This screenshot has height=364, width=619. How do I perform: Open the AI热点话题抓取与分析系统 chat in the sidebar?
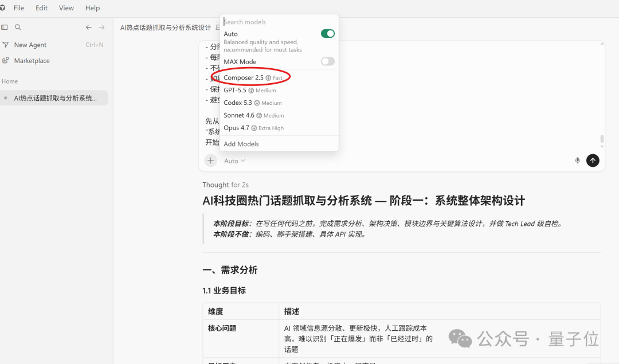pos(54,98)
